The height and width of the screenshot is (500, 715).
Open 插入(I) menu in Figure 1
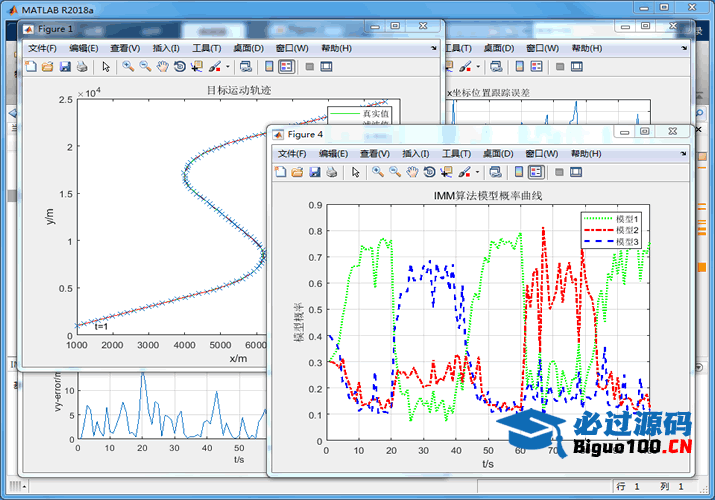pyautogui.click(x=166, y=48)
